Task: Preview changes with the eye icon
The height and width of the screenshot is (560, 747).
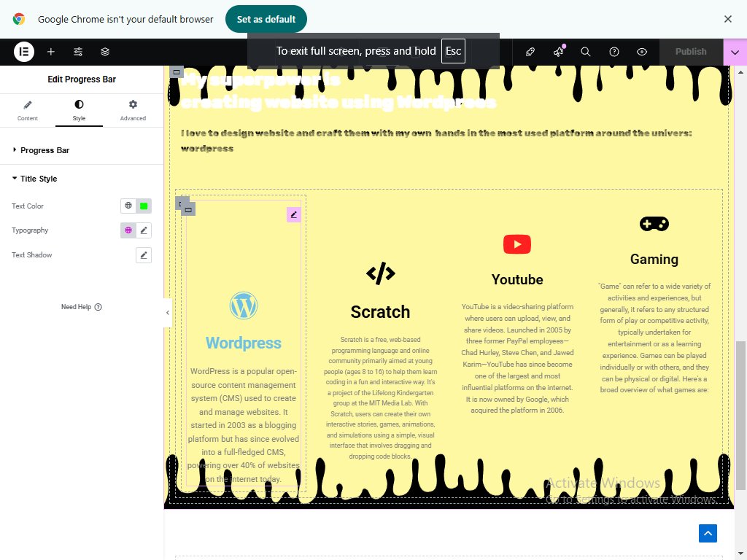Action: 642,52
